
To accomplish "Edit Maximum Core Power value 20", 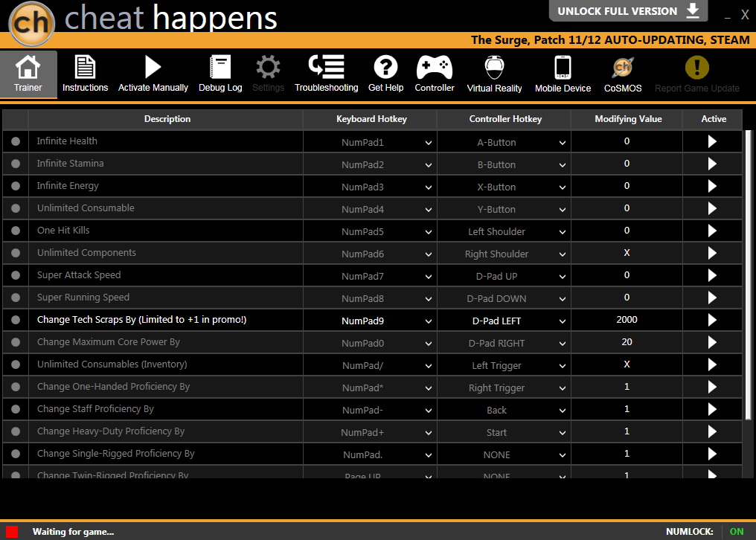I will pos(627,342).
